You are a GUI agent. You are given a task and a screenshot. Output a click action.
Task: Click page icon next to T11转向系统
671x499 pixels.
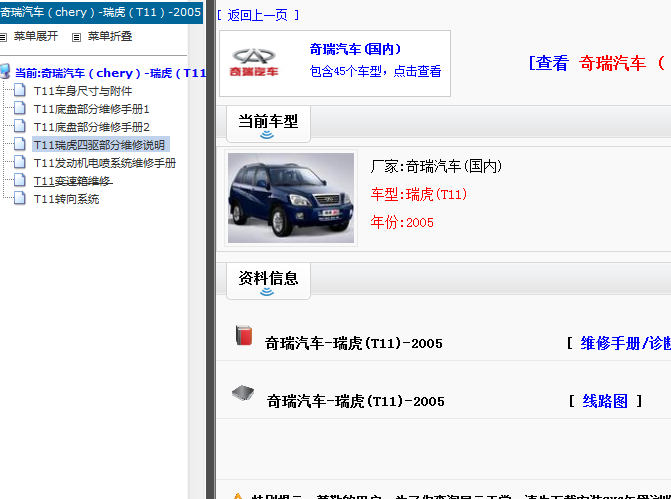[x=20, y=198]
